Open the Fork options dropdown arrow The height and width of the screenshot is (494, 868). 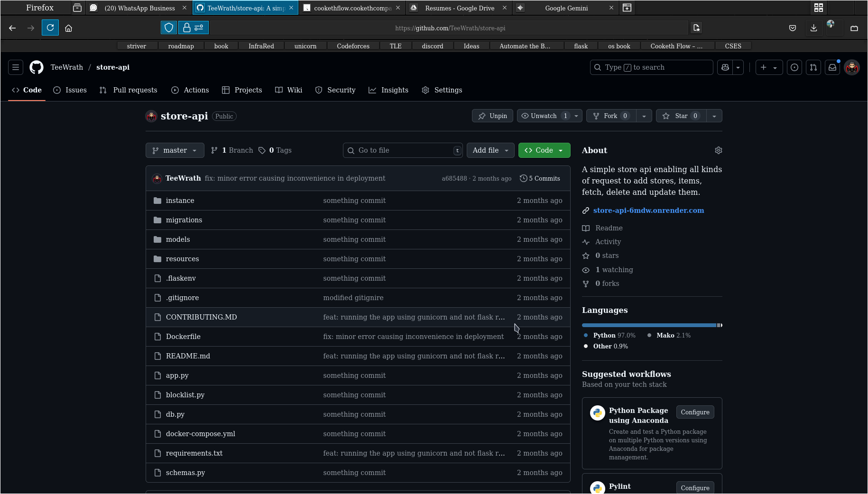644,116
